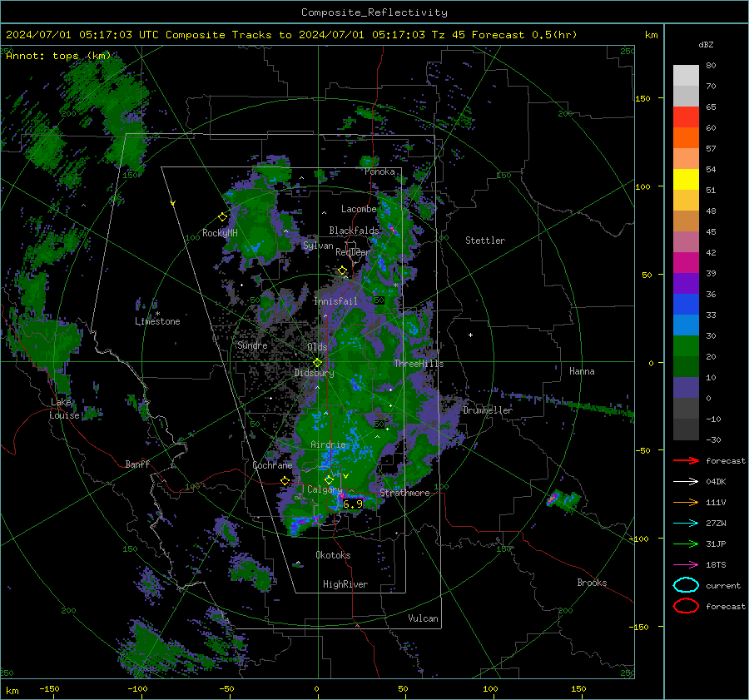
Task: Click the Composite_Reflectivity title
Action: point(374,12)
